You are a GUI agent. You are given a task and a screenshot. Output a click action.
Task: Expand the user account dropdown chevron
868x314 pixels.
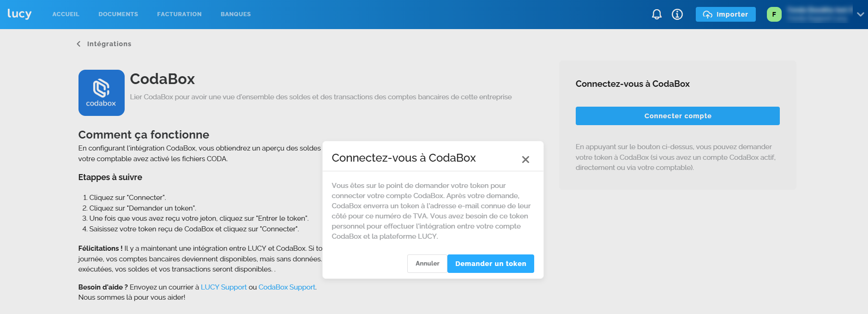(x=861, y=14)
